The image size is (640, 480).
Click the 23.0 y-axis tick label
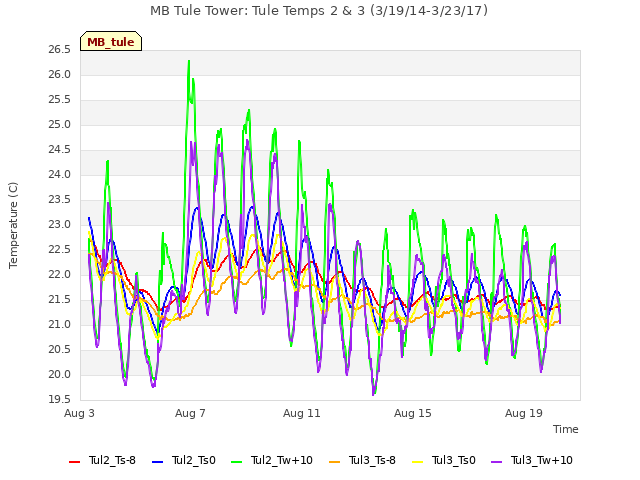pos(60,225)
